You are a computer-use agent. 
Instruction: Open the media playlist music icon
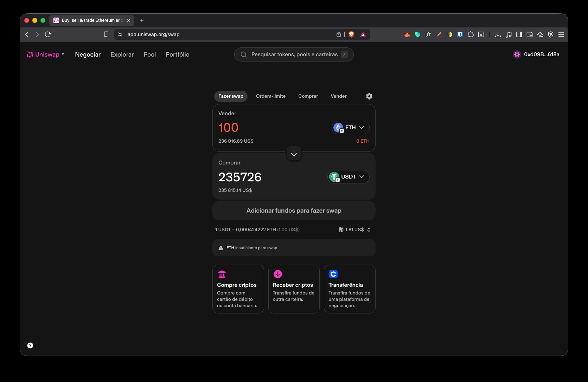pos(509,34)
